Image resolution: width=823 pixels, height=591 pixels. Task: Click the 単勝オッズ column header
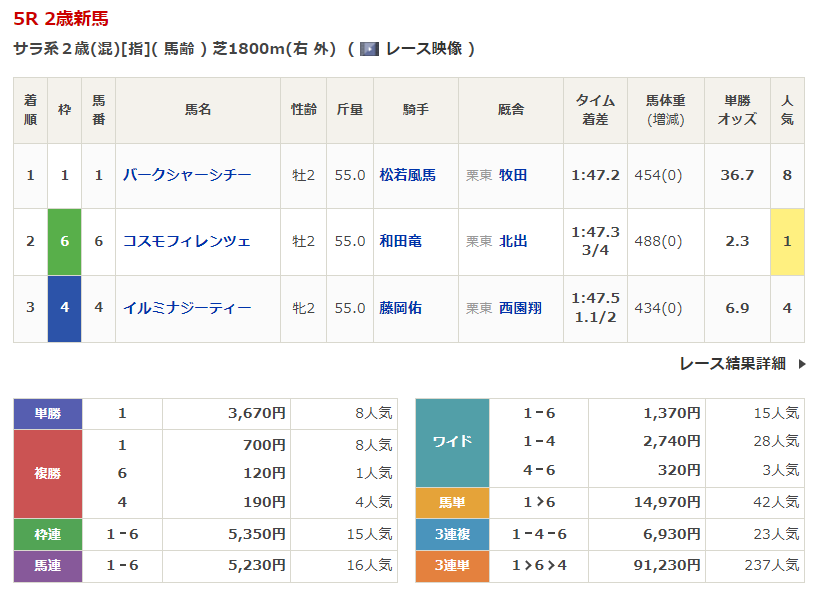[x=737, y=109]
